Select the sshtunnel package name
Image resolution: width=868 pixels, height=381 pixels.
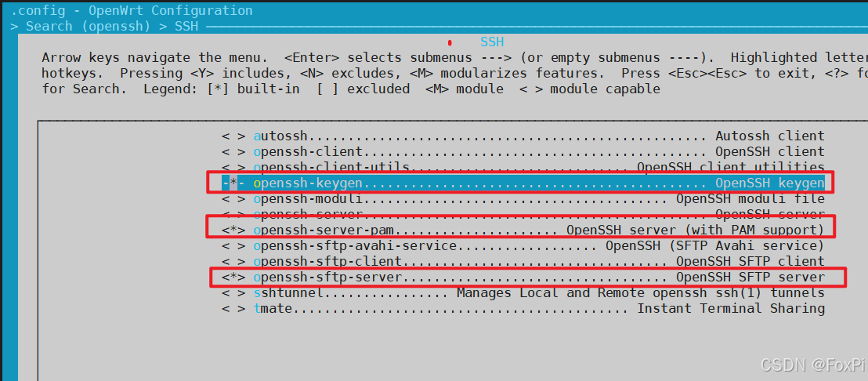[x=288, y=293]
